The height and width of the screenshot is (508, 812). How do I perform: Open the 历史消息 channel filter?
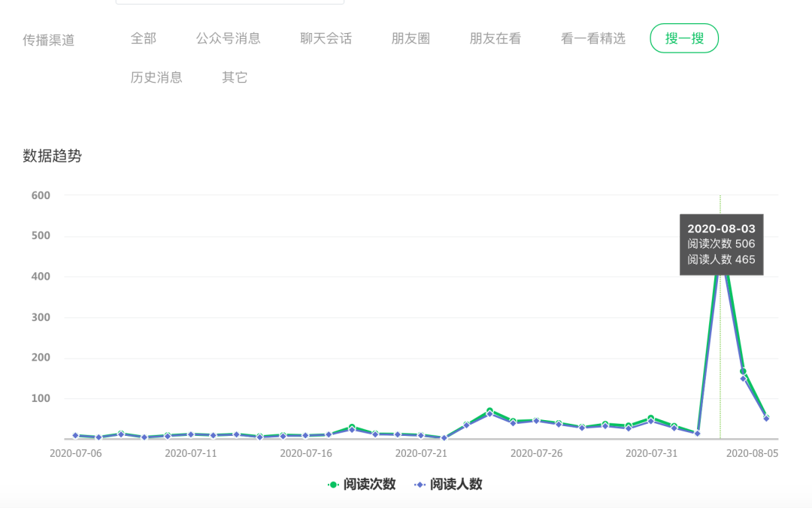click(157, 77)
